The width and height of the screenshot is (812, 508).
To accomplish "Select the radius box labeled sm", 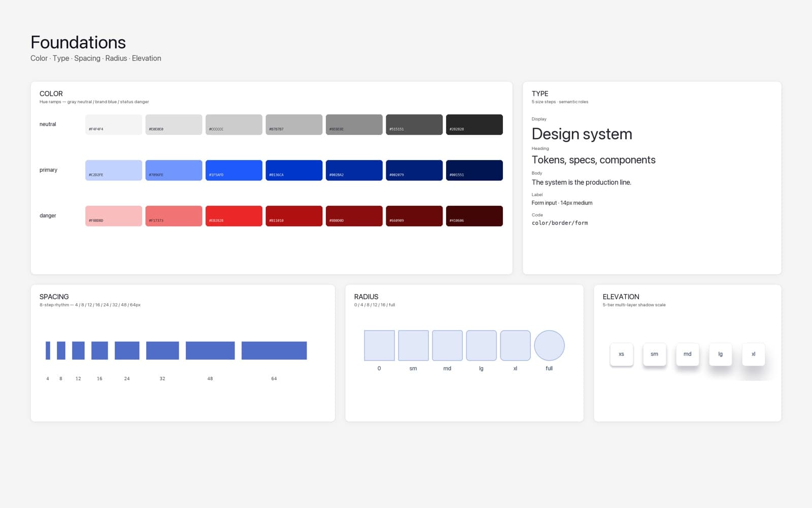I will click(x=414, y=345).
